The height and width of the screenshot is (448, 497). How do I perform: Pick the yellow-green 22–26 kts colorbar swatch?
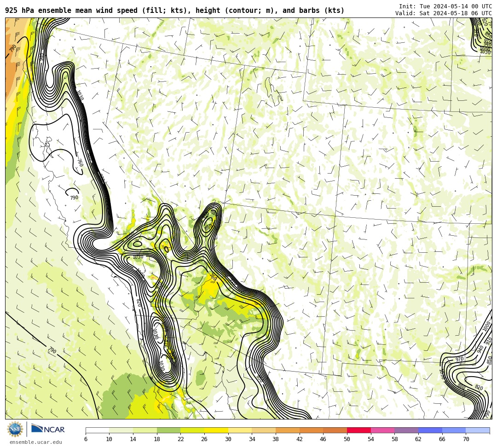tap(192, 430)
